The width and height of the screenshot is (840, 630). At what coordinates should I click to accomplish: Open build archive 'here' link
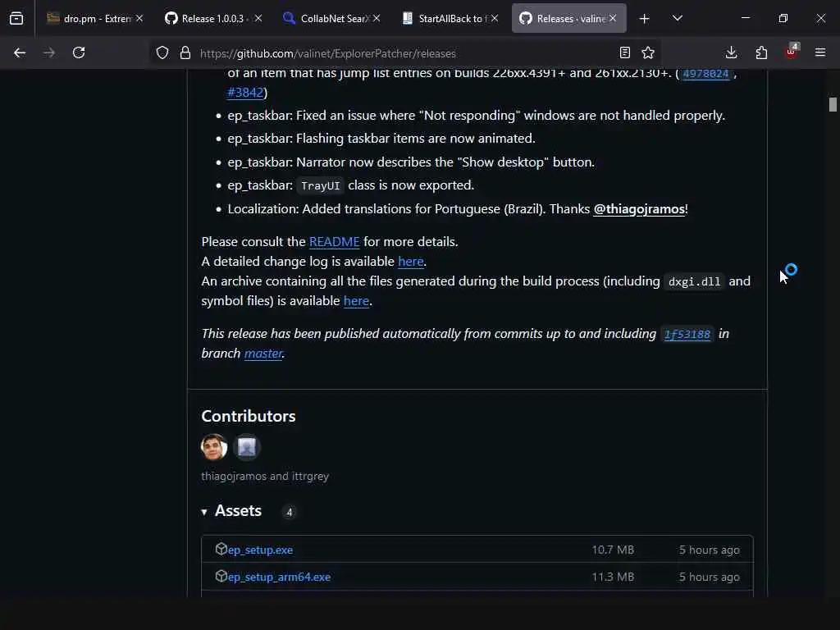pyautogui.click(x=356, y=301)
